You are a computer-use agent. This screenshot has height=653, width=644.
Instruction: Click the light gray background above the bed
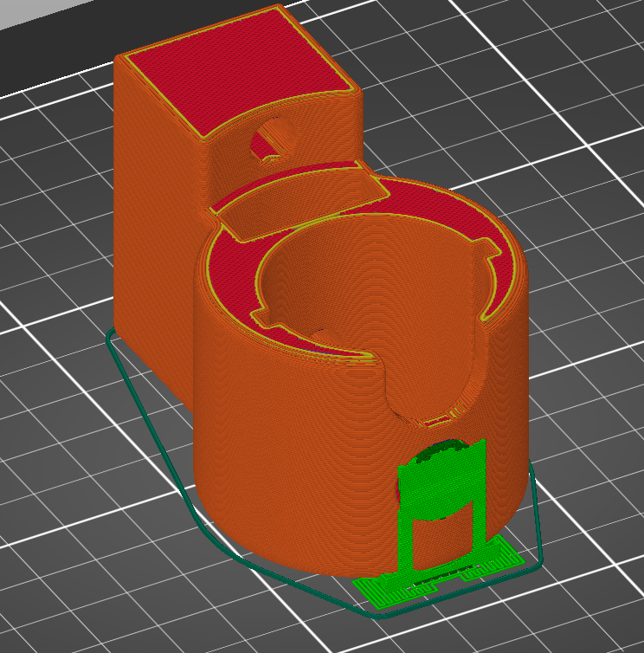(x=52, y=35)
